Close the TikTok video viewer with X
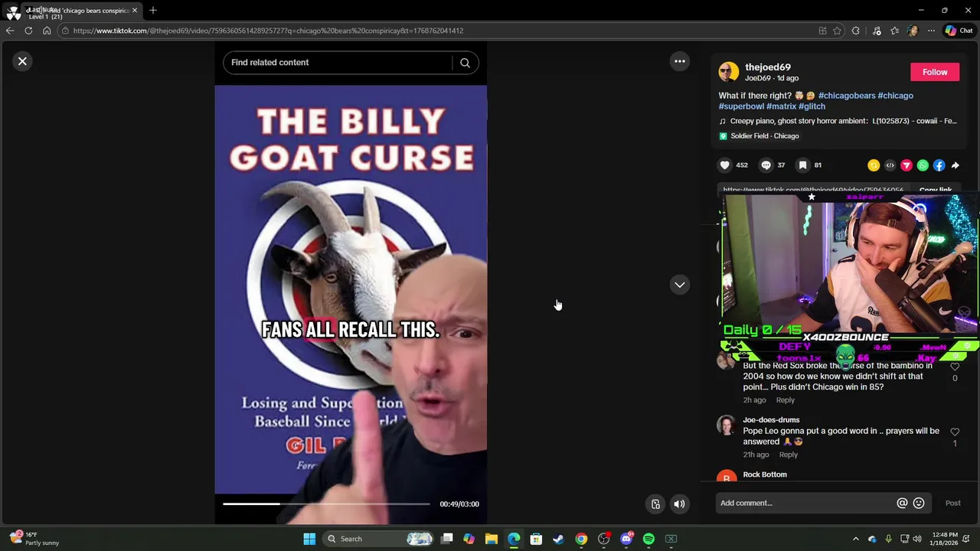980x551 pixels. 22,61
